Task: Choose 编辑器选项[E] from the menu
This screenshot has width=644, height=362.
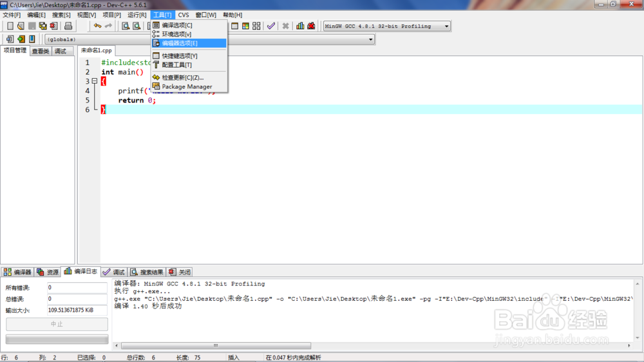Action: (189, 43)
